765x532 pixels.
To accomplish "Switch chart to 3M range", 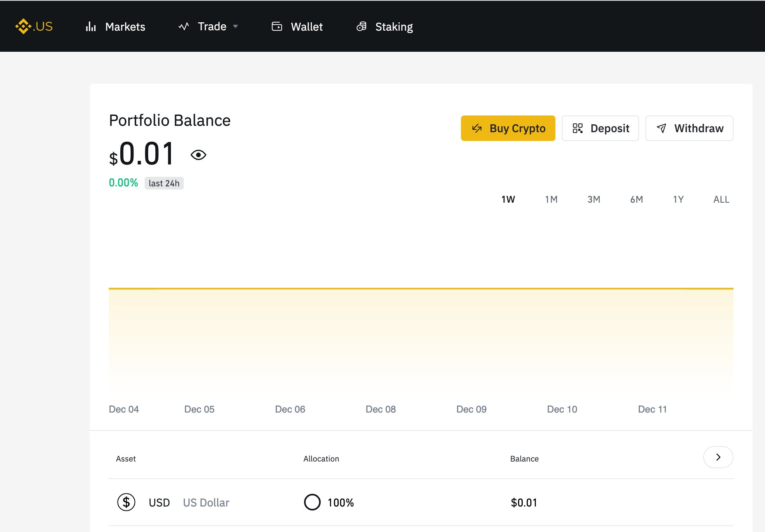I will [x=594, y=199].
